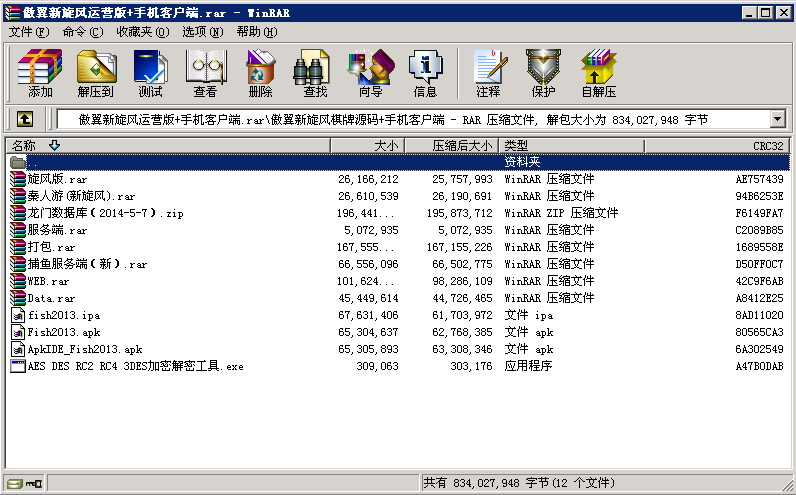
Task: Select the AES DES RC2 加密解密工具.exe file
Action: pos(135,366)
